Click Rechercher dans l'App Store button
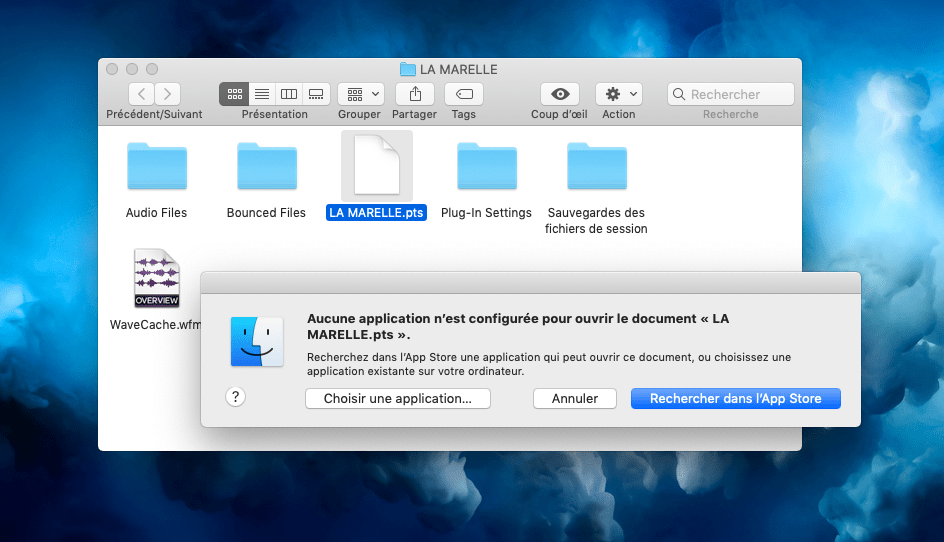 tap(736, 399)
